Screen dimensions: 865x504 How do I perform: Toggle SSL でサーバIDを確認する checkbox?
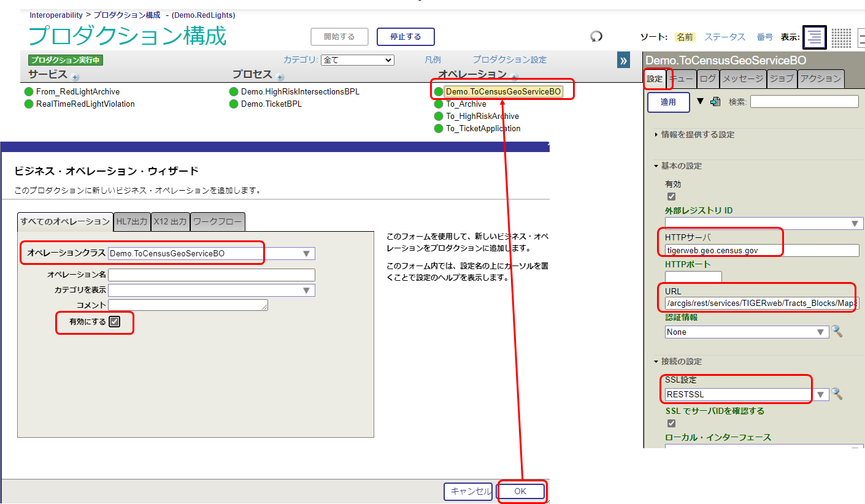[x=671, y=424]
